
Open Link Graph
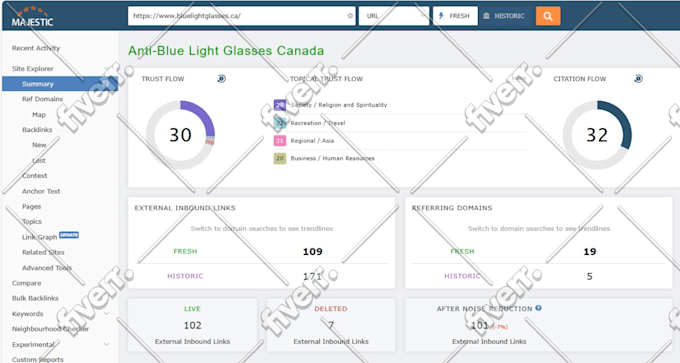[39, 237]
